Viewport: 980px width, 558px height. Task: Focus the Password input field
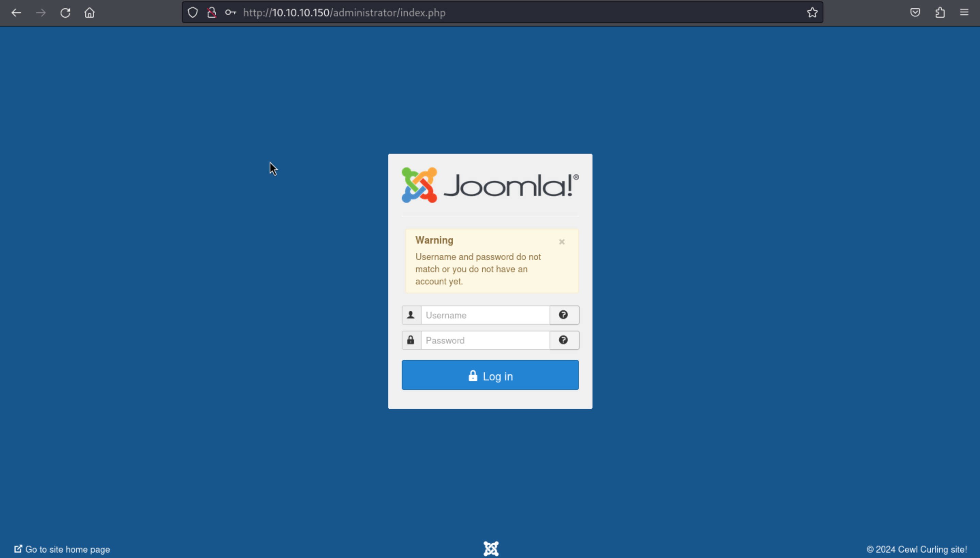(x=485, y=340)
